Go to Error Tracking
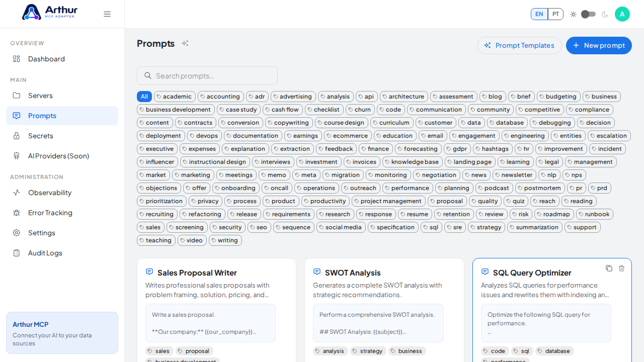This screenshot has width=644, height=362. (62, 213)
